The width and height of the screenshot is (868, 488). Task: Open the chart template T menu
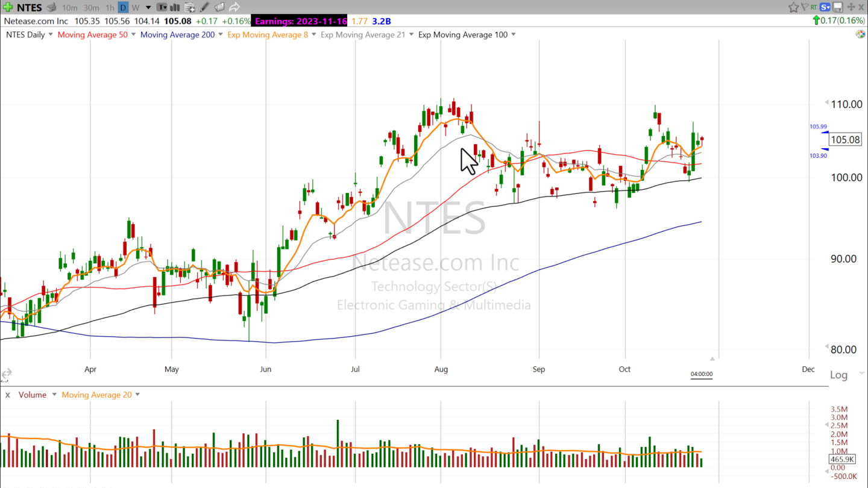[x=162, y=7]
